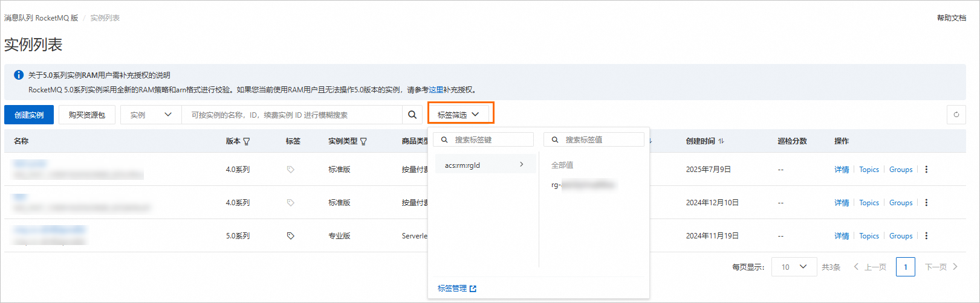Click the info icon in notice banner
Screen dimensions: 980x303
(x=19, y=75)
